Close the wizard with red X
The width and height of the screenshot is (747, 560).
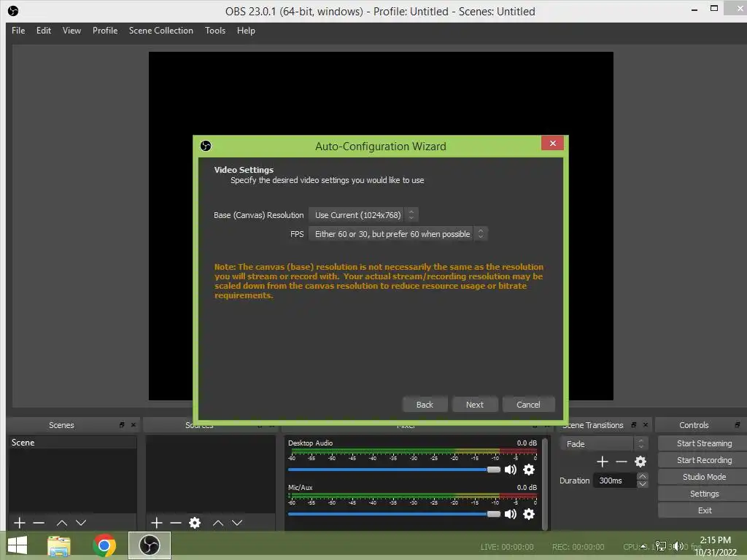click(x=553, y=143)
